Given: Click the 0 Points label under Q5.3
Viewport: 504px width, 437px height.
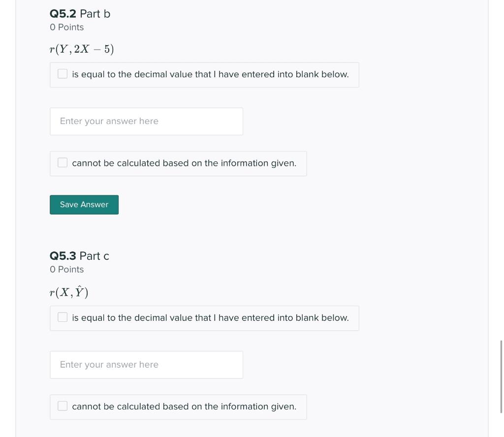Looking at the screenshot, I should [x=66, y=269].
